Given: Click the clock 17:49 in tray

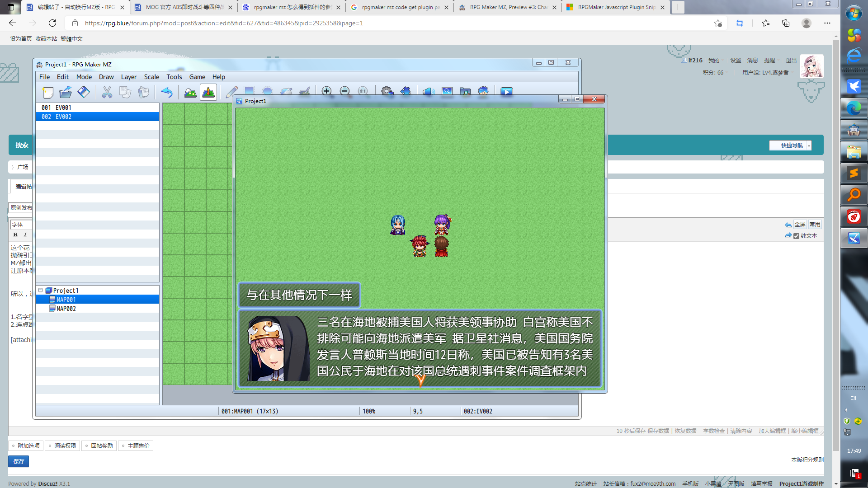Looking at the screenshot, I should click(854, 450).
